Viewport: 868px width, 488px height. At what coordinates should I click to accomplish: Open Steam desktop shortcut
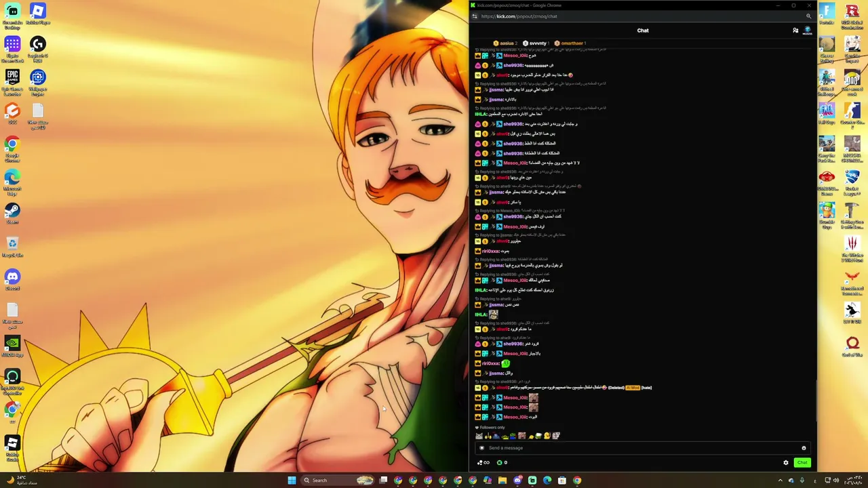pyautogui.click(x=12, y=213)
